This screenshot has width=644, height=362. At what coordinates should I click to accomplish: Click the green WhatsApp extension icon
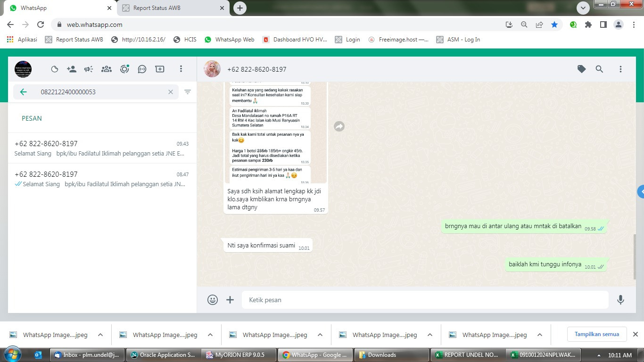[x=573, y=25]
